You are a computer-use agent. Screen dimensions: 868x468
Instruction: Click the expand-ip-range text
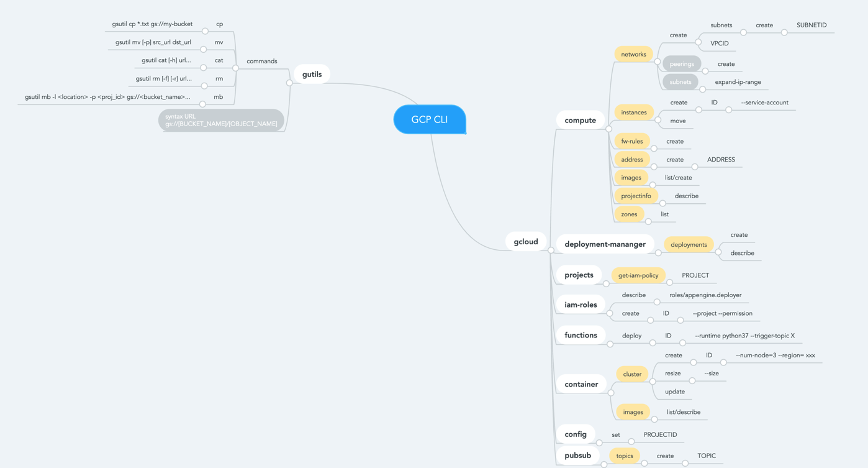tap(738, 82)
